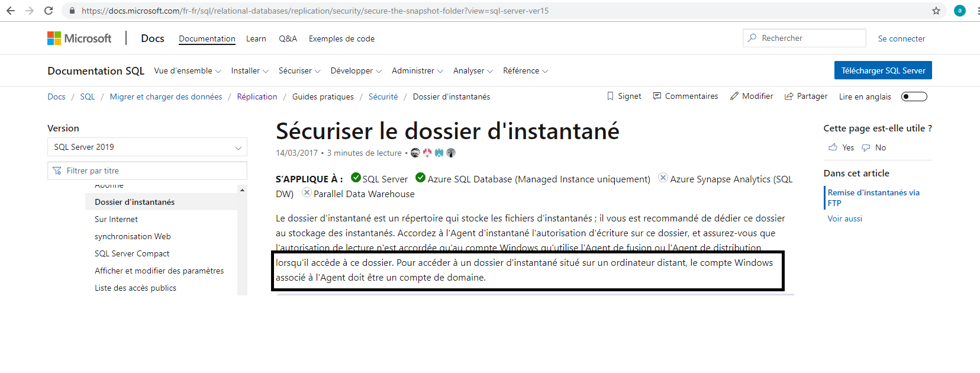Select Dossier d'instantanés in sidebar
Viewport: 980px width, 373px height.
click(x=134, y=202)
